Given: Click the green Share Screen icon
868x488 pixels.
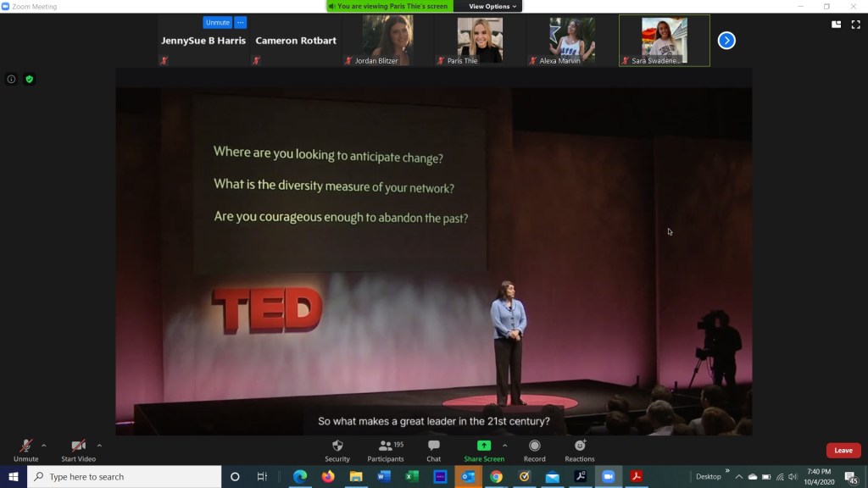Looking at the screenshot, I should pyautogui.click(x=484, y=446).
